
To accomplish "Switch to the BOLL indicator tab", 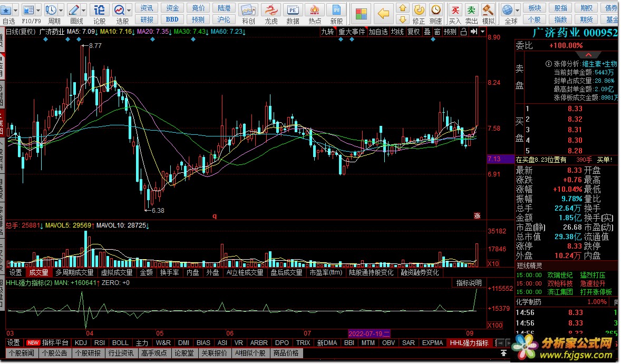I will tap(120, 343).
